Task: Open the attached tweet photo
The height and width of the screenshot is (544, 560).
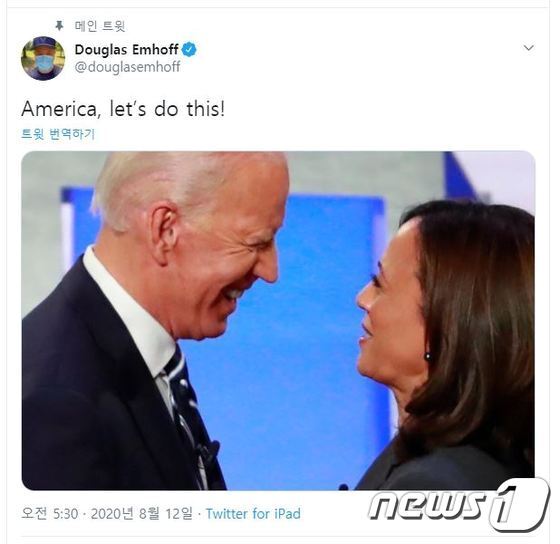Action: click(278, 320)
